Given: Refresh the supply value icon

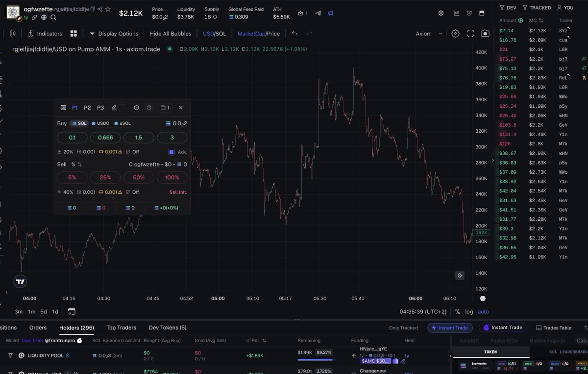Looking at the screenshot, I should 215,17.
